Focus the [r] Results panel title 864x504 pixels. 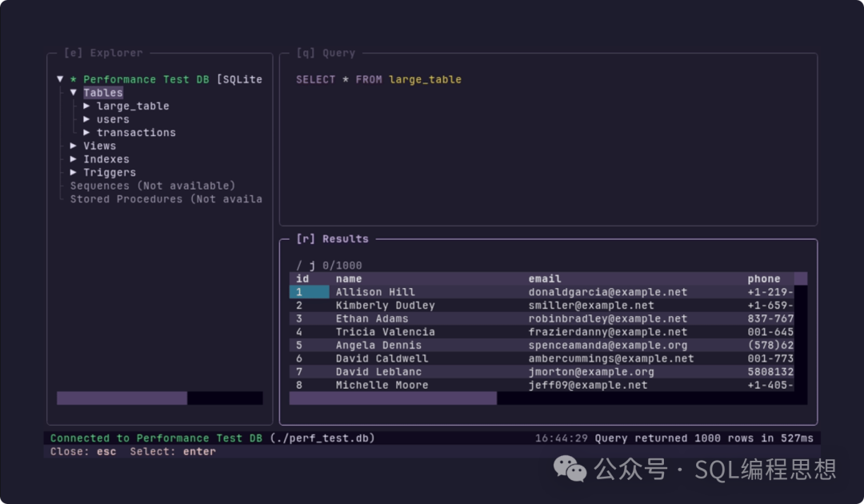tap(332, 238)
